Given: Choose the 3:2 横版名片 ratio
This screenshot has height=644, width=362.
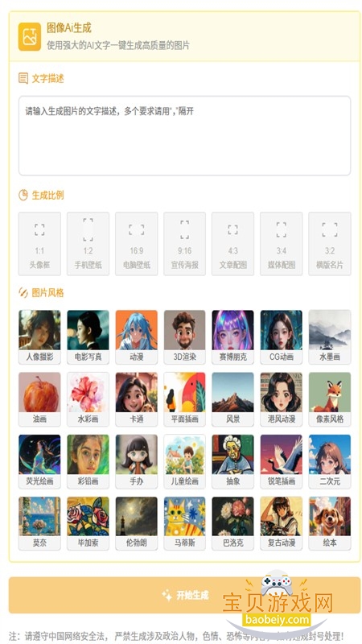Looking at the screenshot, I should point(330,244).
